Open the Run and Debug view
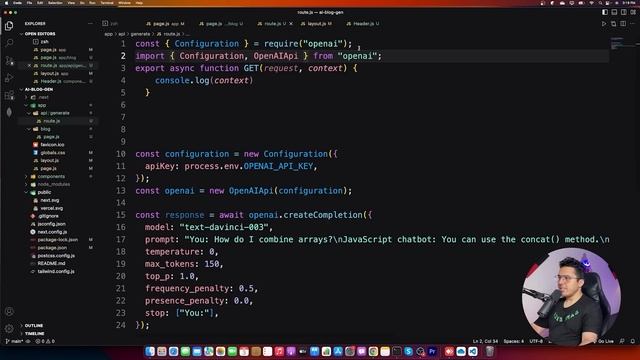 pyautogui.click(x=9, y=78)
